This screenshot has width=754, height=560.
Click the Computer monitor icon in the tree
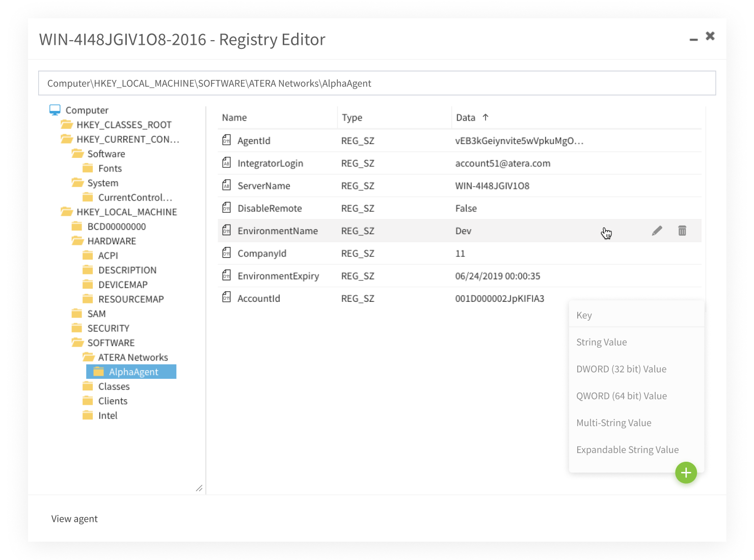[x=55, y=110]
